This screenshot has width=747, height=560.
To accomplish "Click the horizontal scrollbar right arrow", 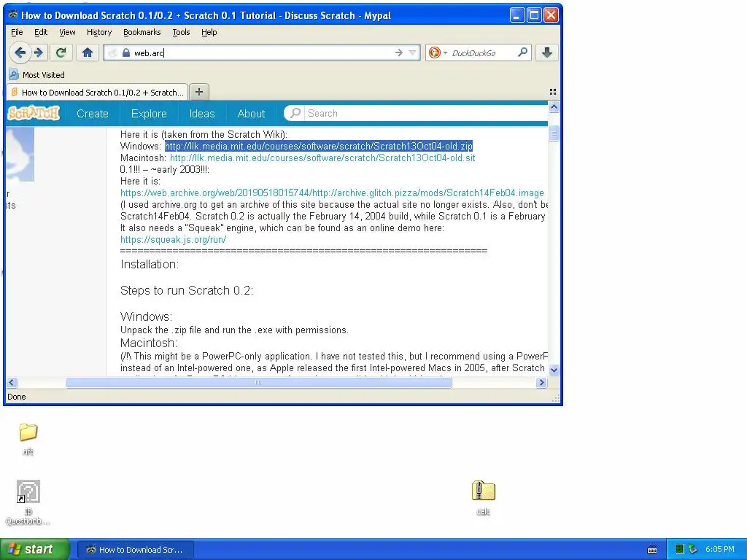I will coord(541,382).
